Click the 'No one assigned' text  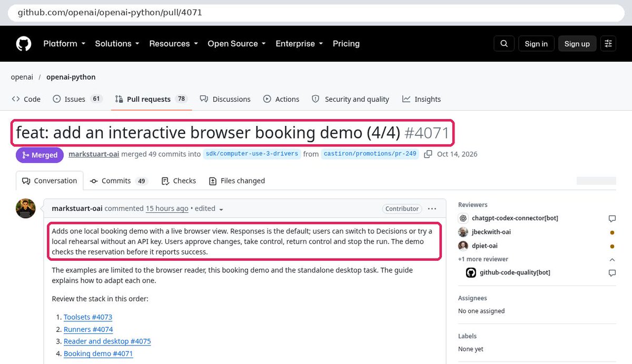click(481, 311)
